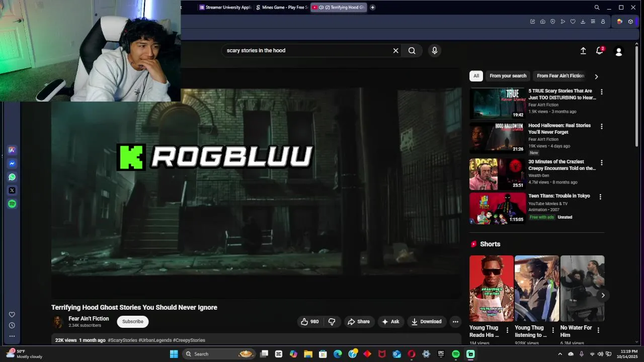Open YouTube notifications bell

pyautogui.click(x=599, y=51)
